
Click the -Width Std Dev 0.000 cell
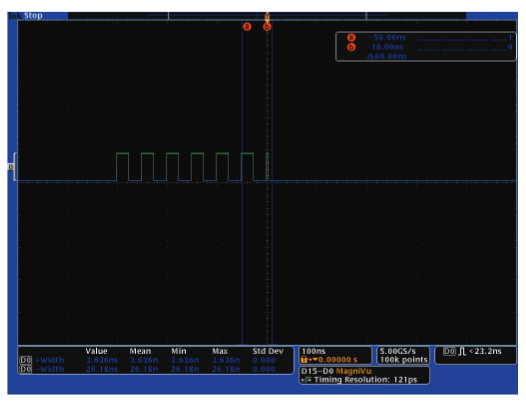click(264, 369)
